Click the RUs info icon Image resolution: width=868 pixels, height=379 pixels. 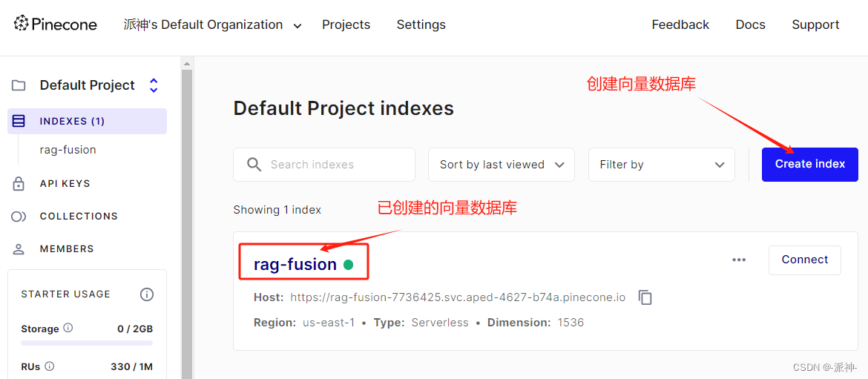point(49,366)
